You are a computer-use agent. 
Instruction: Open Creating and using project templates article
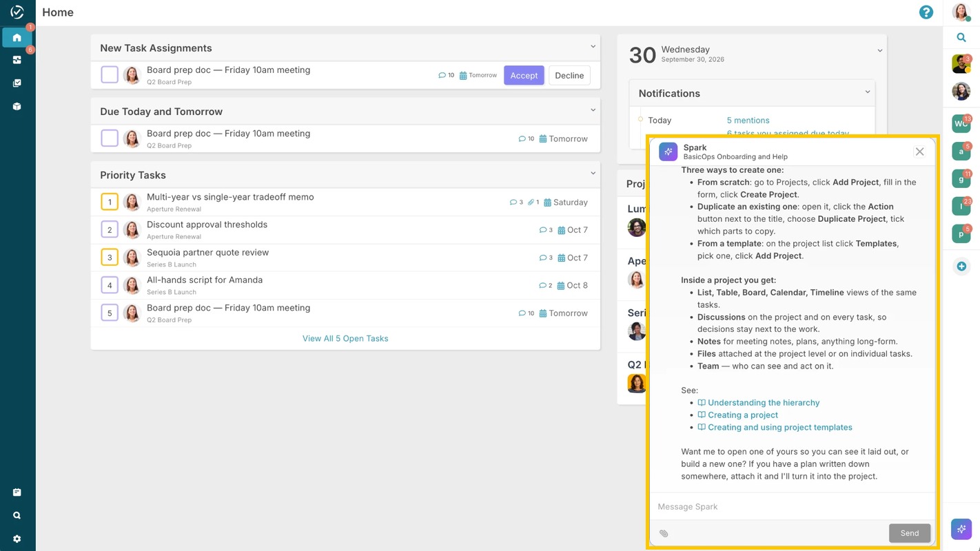tap(780, 428)
